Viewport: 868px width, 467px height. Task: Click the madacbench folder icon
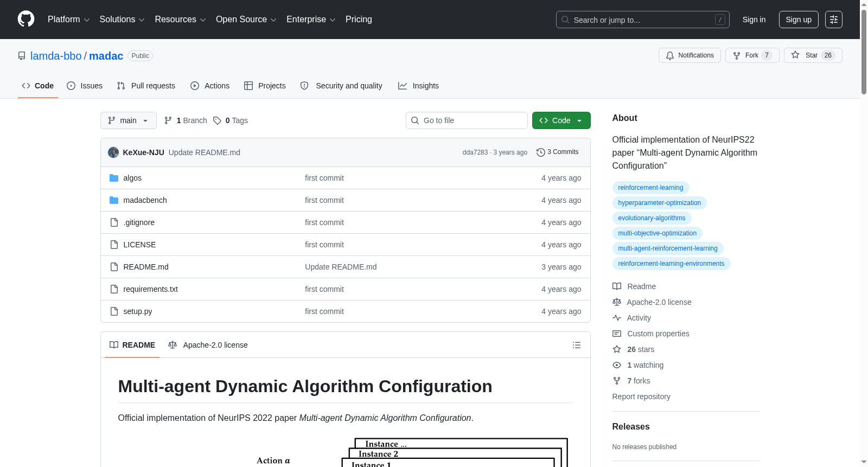pyautogui.click(x=114, y=200)
